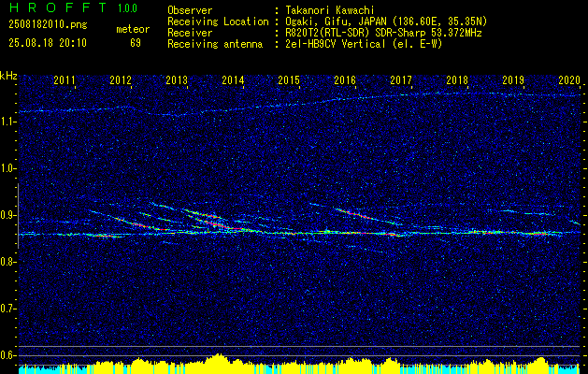Click the 2015 time axis marker
Screen dimensions: 588x374
coord(289,79)
